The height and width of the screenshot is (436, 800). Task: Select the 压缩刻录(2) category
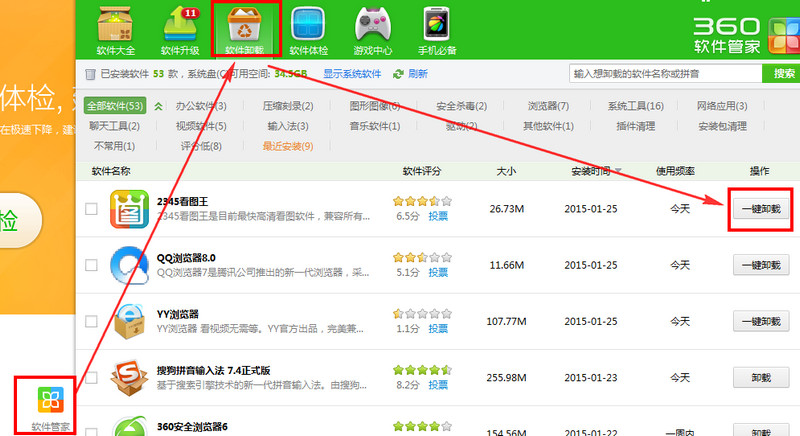click(288, 106)
